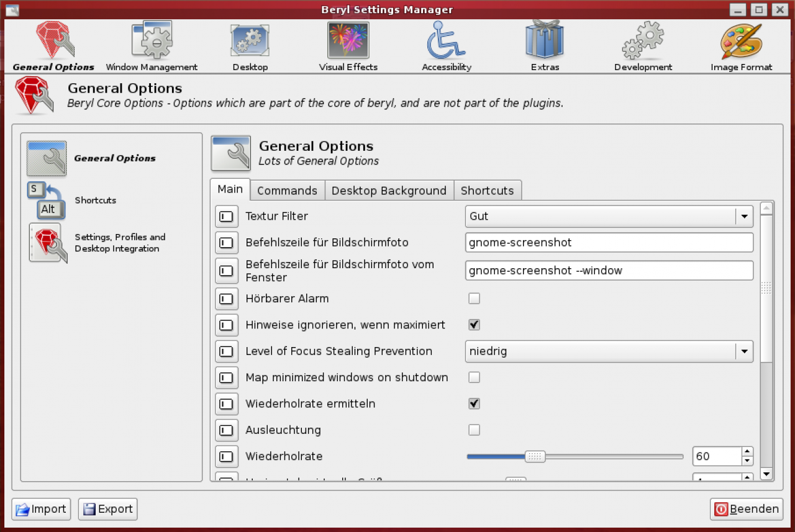Viewport: 795px width, 532px height.
Task: Click the window menu icon in title bar
Action: point(12,10)
